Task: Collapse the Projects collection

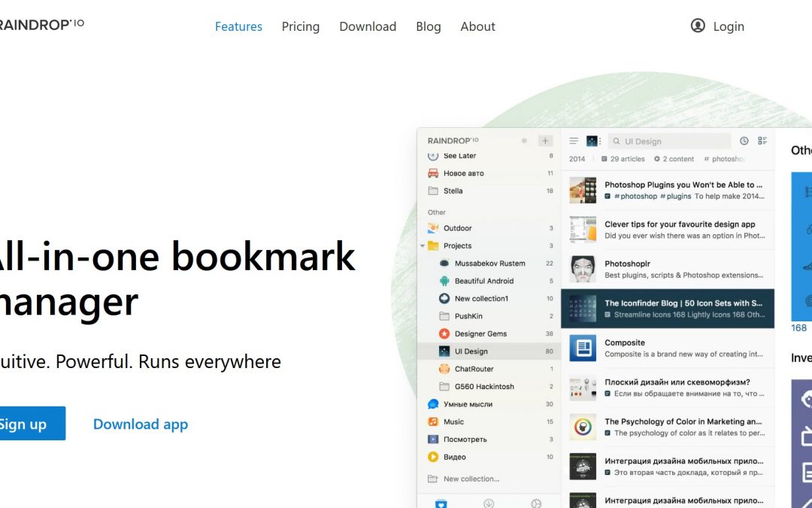Action: [422, 245]
